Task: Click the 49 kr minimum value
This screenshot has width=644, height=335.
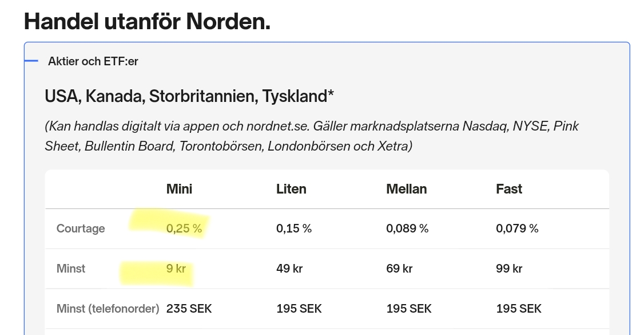Action: click(x=289, y=268)
